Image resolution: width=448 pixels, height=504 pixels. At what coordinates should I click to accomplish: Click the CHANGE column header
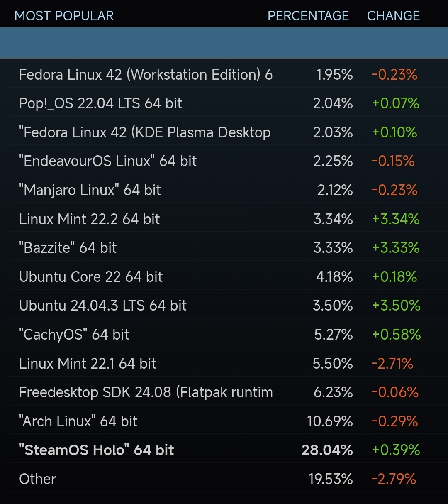pyautogui.click(x=393, y=16)
